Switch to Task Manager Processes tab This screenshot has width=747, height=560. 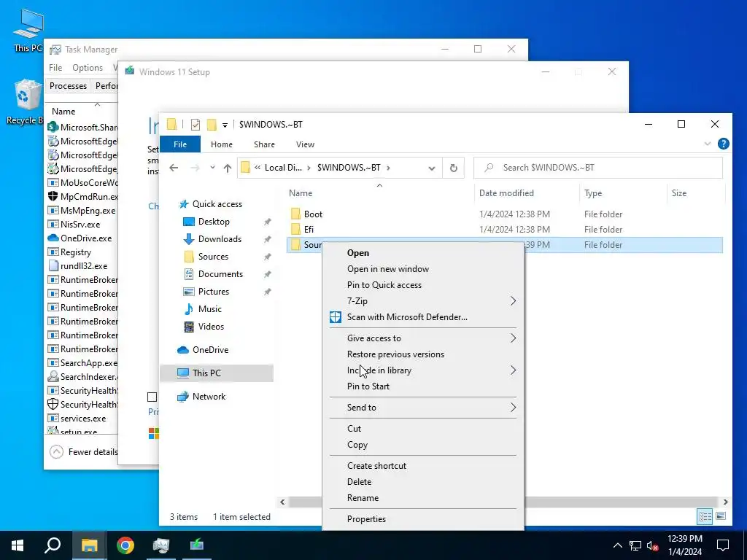click(68, 86)
